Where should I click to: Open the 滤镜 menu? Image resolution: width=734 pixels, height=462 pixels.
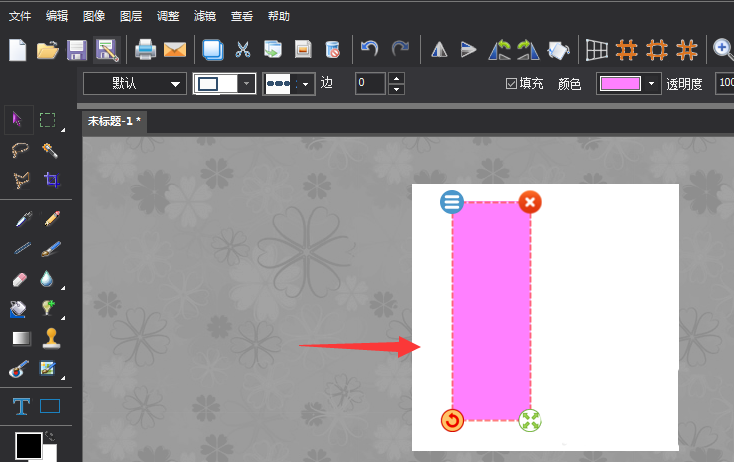[x=205, y=16]
